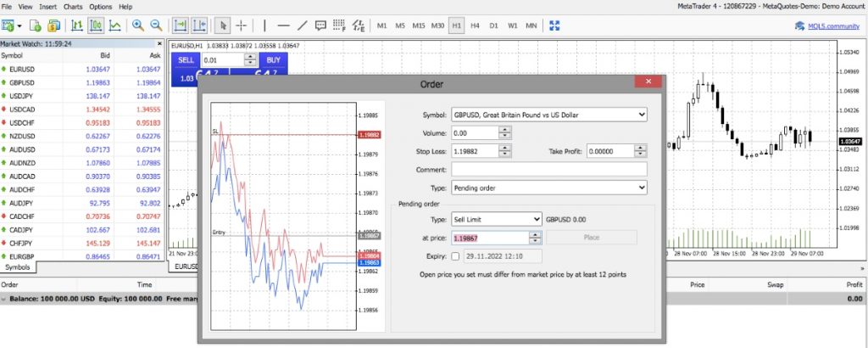Click the Place button

[x=591, y=237]
